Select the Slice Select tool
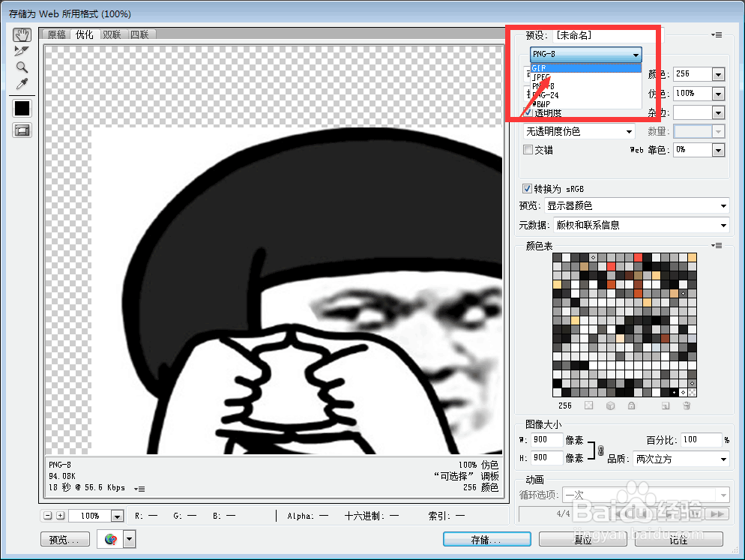This screenshot has height=560, width=745. point(22,51)
